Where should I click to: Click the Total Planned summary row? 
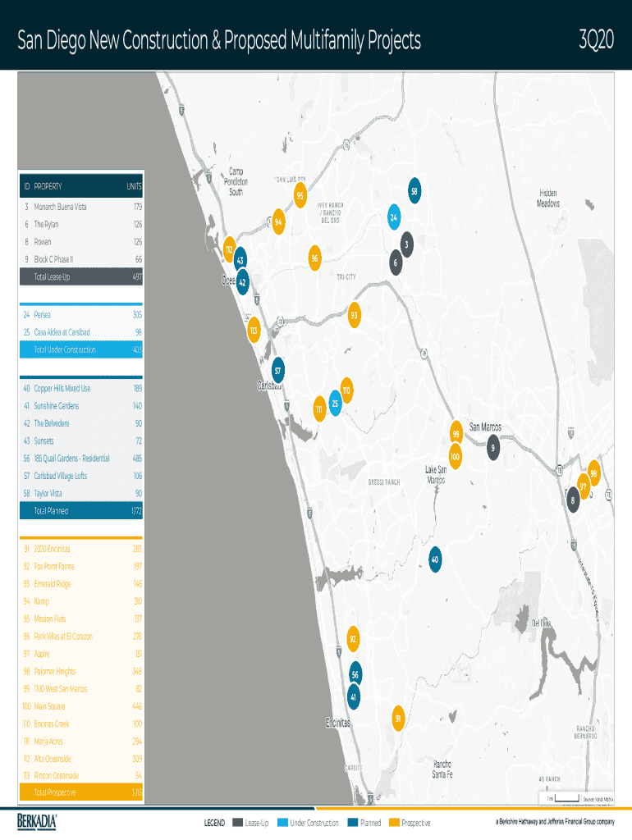coord(81,511)
